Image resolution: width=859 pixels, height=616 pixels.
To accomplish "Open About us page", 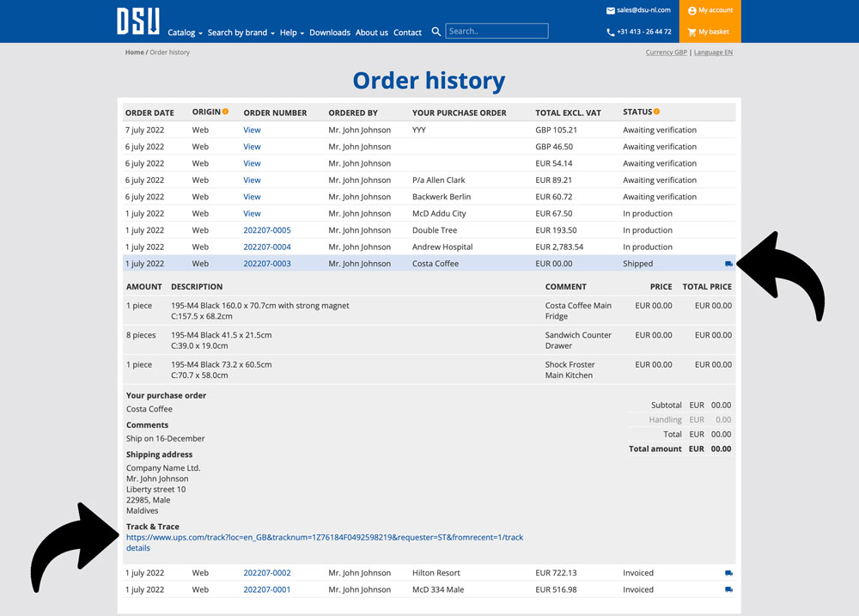I will coord(372,33).
